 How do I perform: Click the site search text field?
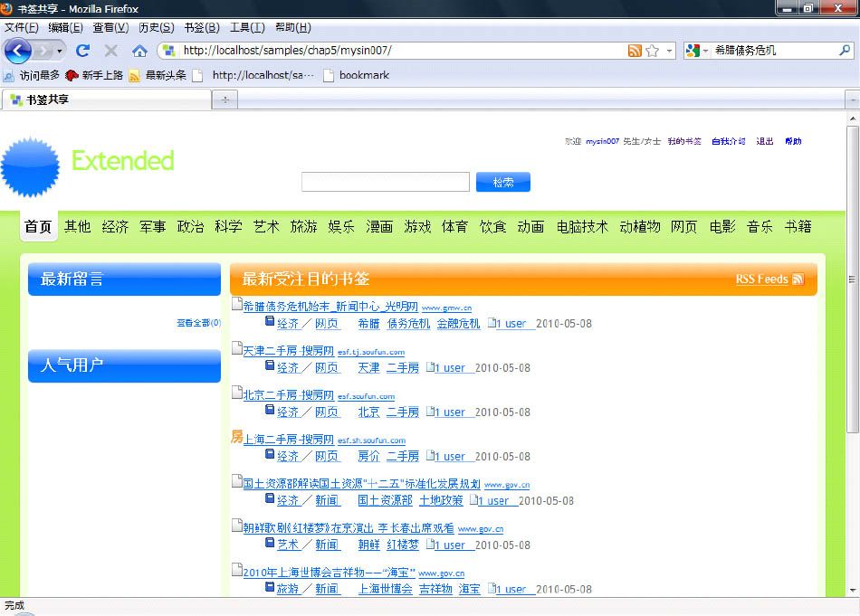[x=386, y=182]
